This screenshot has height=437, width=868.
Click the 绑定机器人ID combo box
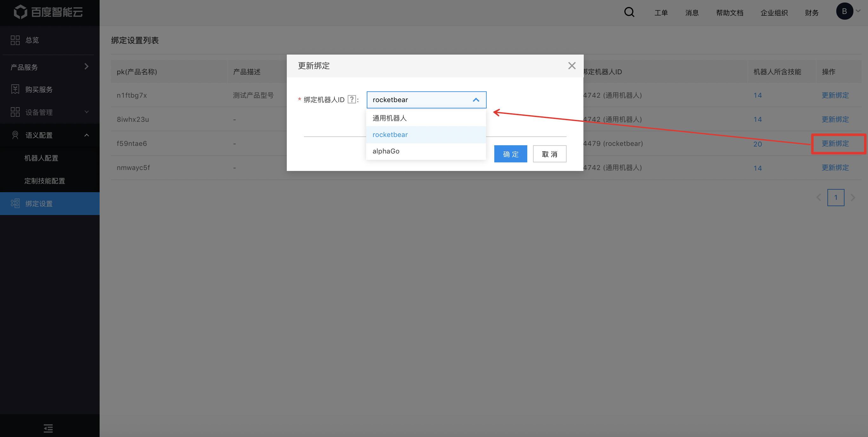[x=426, y=100]
